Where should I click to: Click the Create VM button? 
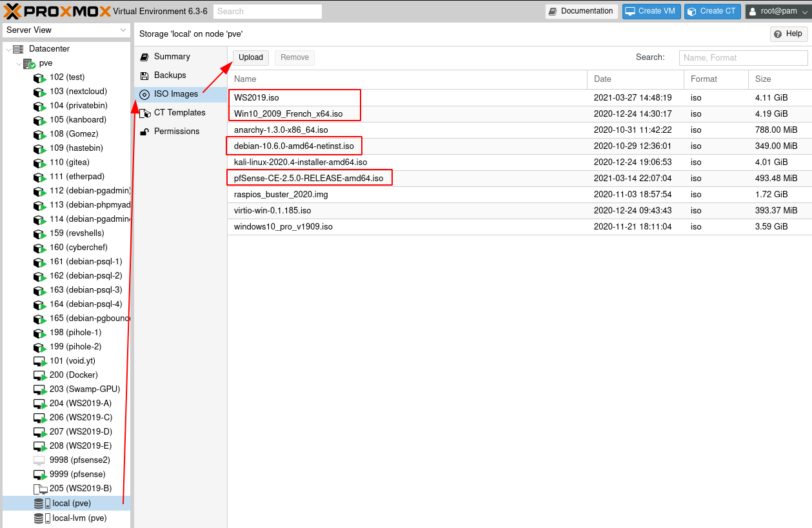[x=651, y=11]
